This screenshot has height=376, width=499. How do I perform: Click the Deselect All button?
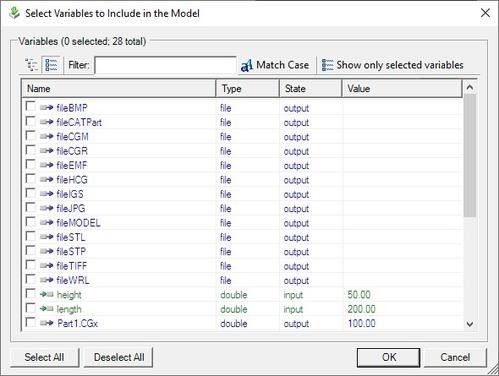pyautogui.click(x=119, y=357)
